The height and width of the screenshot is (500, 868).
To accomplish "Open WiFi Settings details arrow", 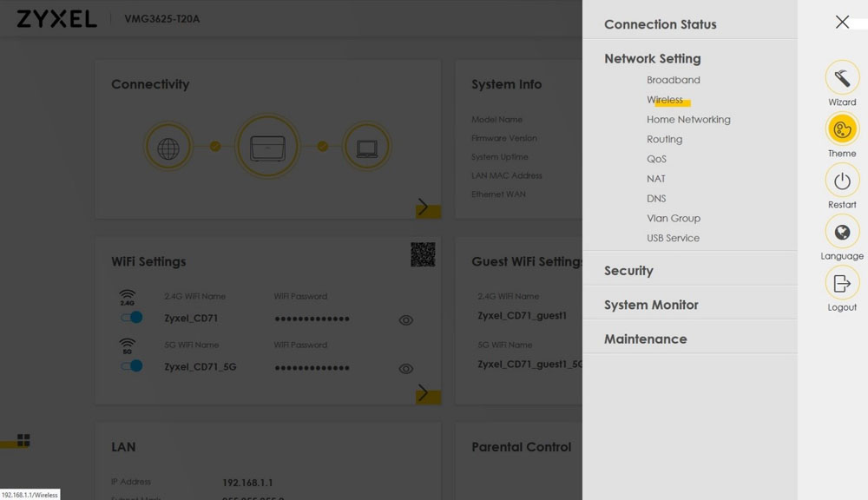I will tap(424, 393).
